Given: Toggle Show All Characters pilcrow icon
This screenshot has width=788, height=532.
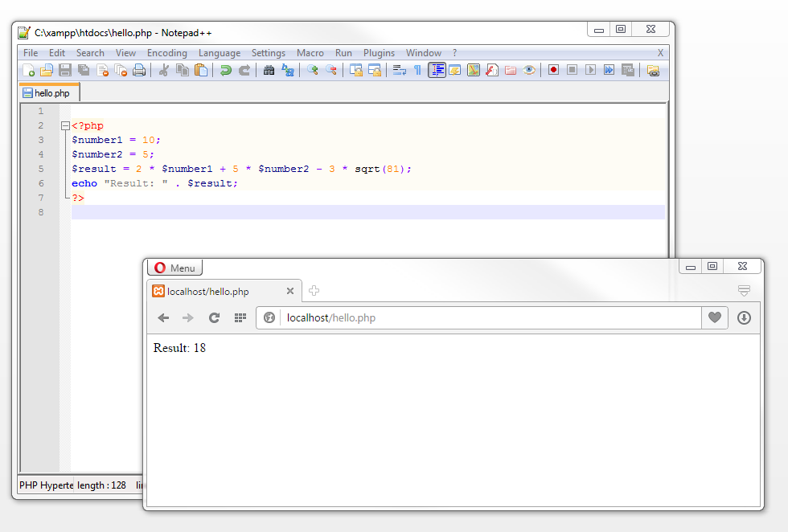Looking at the screenshot, I should pyautogui.click(x=417, y=71).
